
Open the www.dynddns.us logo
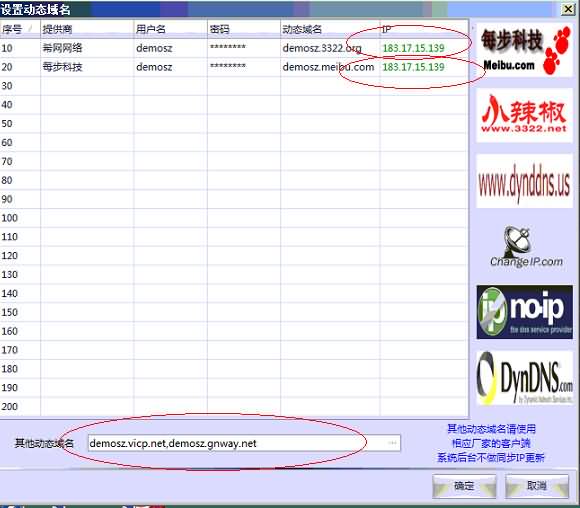(x=525, y=181)
